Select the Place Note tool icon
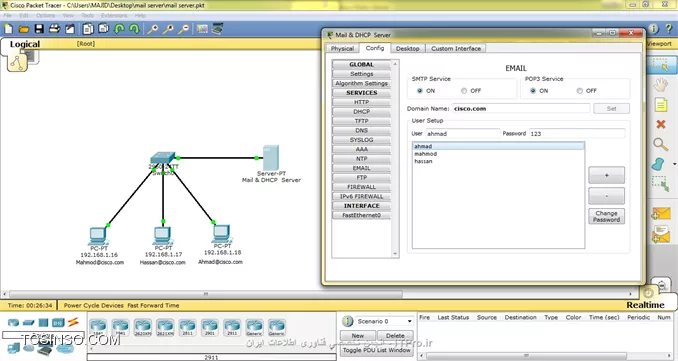Image resolution: width=678 pixels, height=361 pixels. click(x=661, y=105)
